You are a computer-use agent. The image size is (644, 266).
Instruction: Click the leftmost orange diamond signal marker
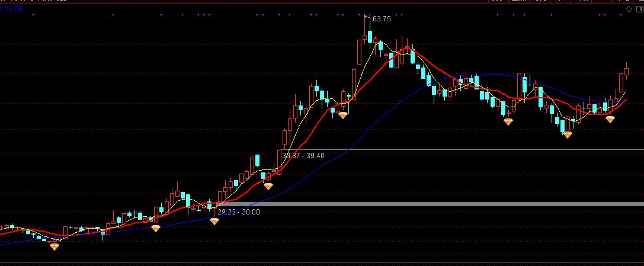[55, 246]
